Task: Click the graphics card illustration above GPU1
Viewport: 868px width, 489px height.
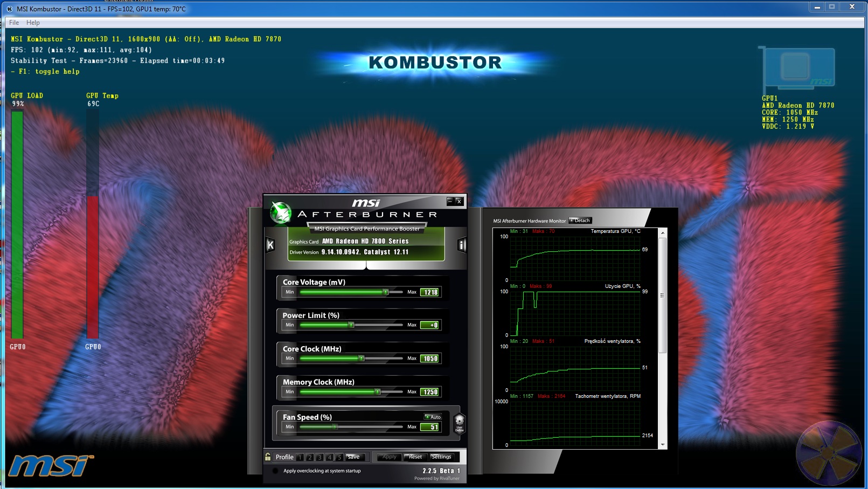Action: coord(797,70)
